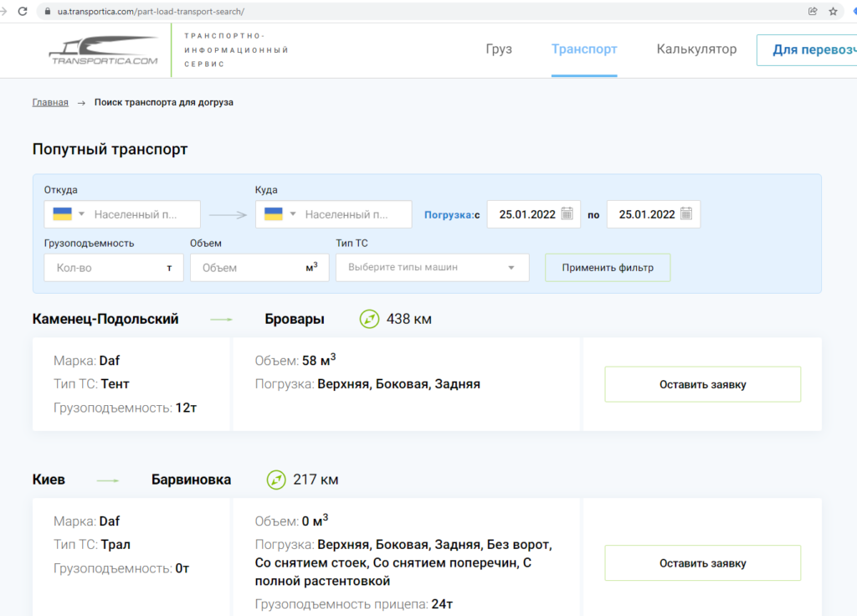Click the Для перевозчиков button

808,49
